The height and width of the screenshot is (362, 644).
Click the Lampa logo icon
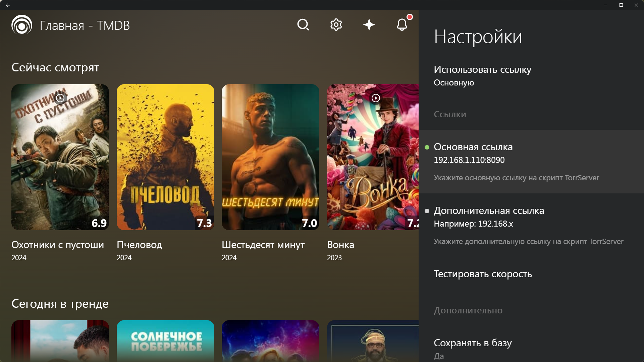tap(22, 25)
